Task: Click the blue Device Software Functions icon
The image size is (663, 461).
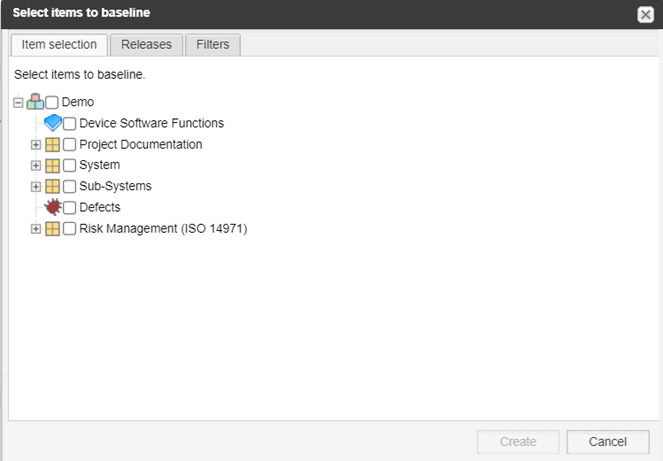Action: 53,123
